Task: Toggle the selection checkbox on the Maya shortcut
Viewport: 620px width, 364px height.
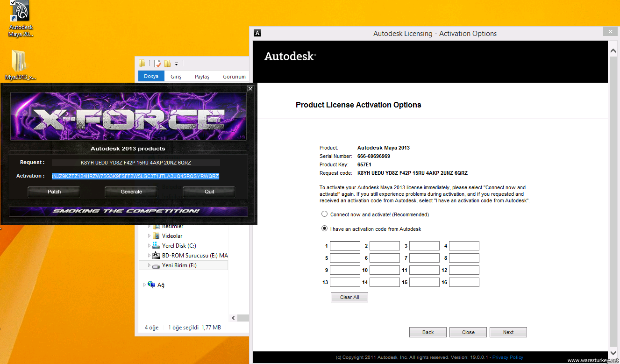Action: click(13, 2)
